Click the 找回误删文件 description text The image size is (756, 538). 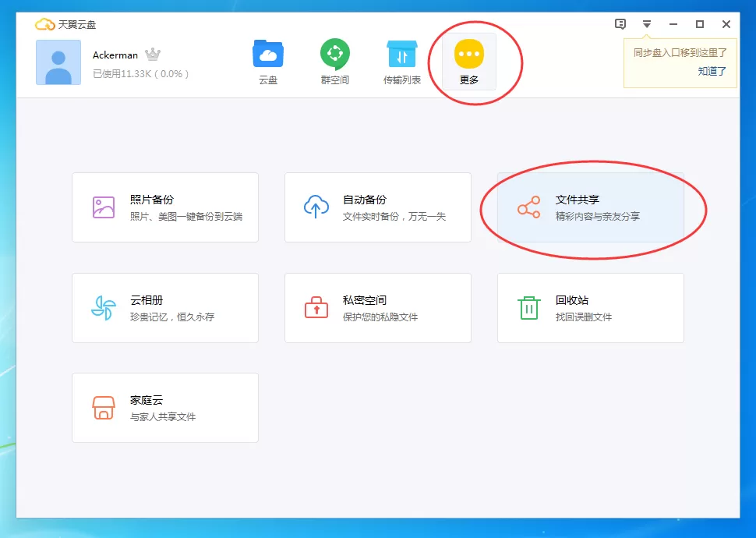tap(584, 317)
